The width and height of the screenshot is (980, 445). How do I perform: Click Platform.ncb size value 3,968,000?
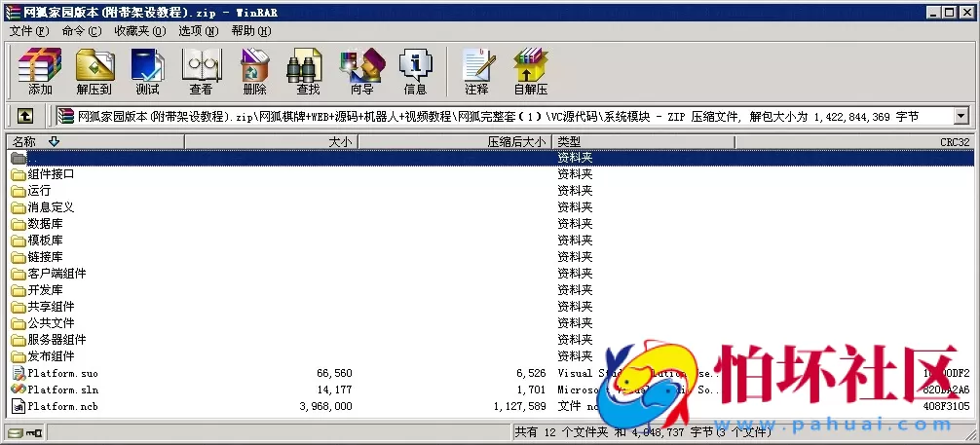(325, 406)
